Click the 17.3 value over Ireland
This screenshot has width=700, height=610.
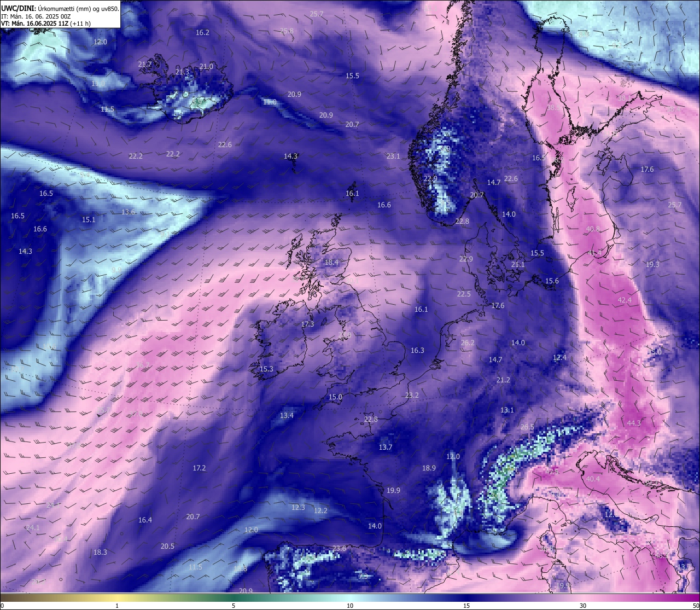pyautogui.click(x=307, y=324)
